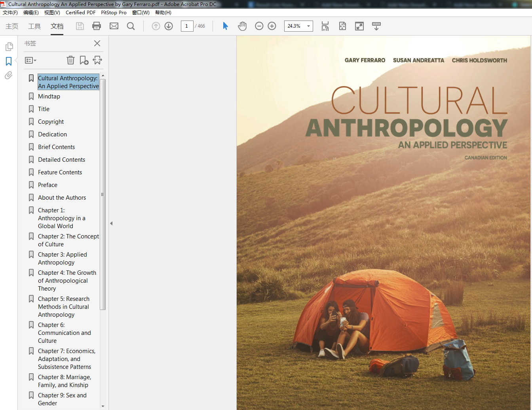This screenshot has height=410, width=532.
Task: Open Chapter 4: Growth of Anthropological Theory
Action: (x=67, y=281)
